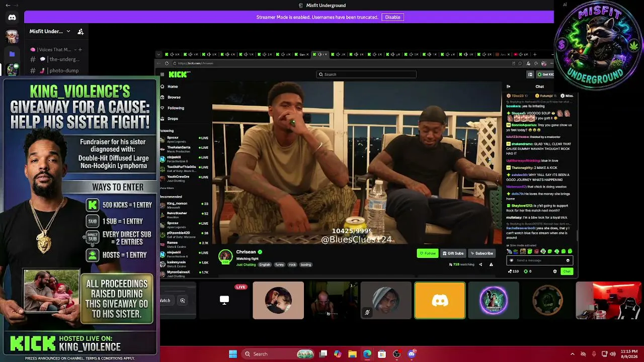This screenshot has width=644, height=362.
Task: Select the orange Discord avatar participant tile
Action: coord(440,301)
